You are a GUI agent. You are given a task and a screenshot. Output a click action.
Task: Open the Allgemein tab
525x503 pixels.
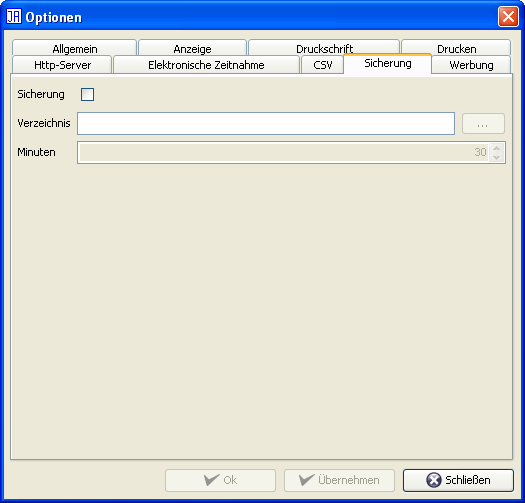pos(75,48)
